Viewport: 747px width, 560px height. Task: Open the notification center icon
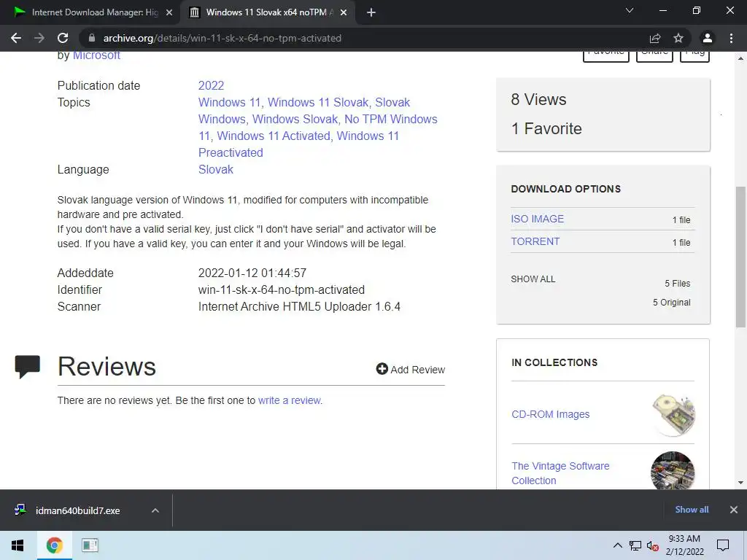coord(723,545)
